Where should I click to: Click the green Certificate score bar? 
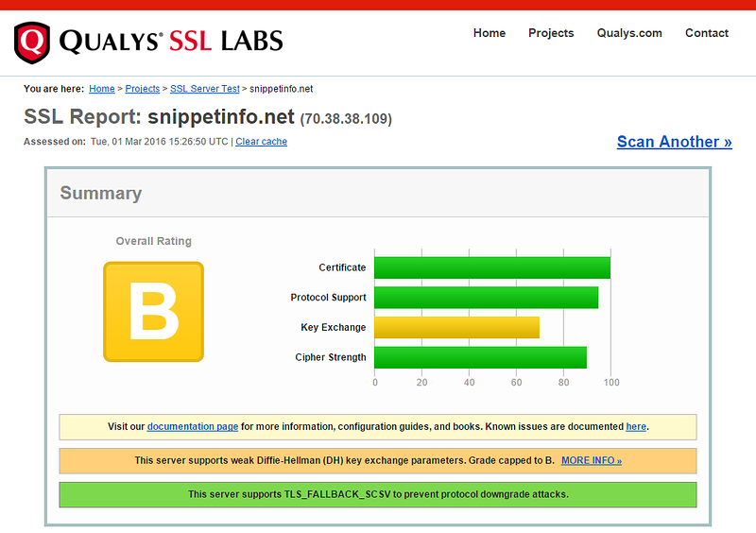tap(492, 267)
